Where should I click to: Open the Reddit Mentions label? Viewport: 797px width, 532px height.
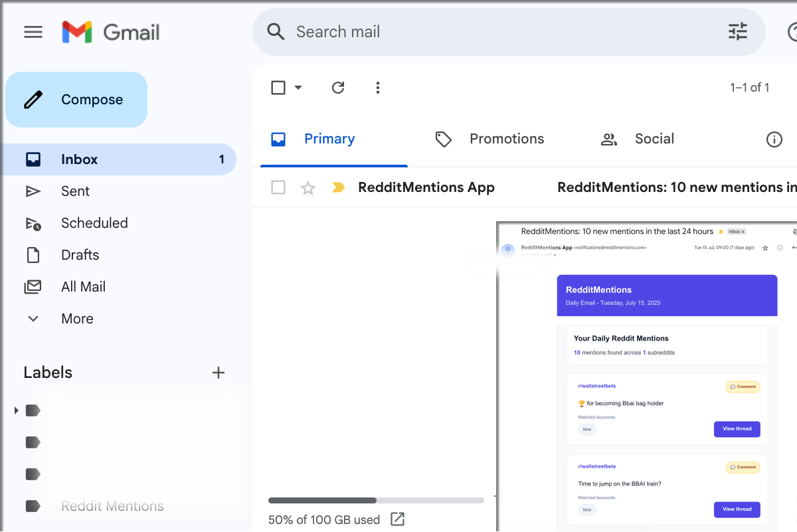click(x=112, y=506)
